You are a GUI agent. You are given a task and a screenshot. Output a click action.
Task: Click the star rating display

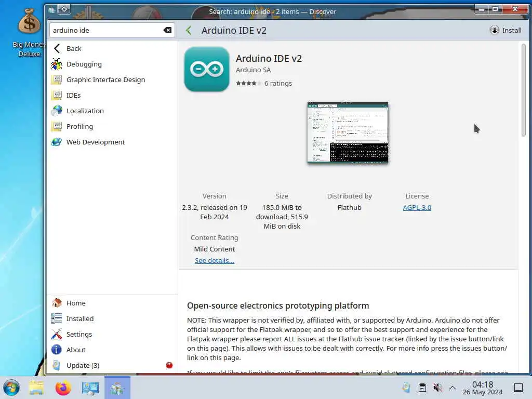(249, 83)
